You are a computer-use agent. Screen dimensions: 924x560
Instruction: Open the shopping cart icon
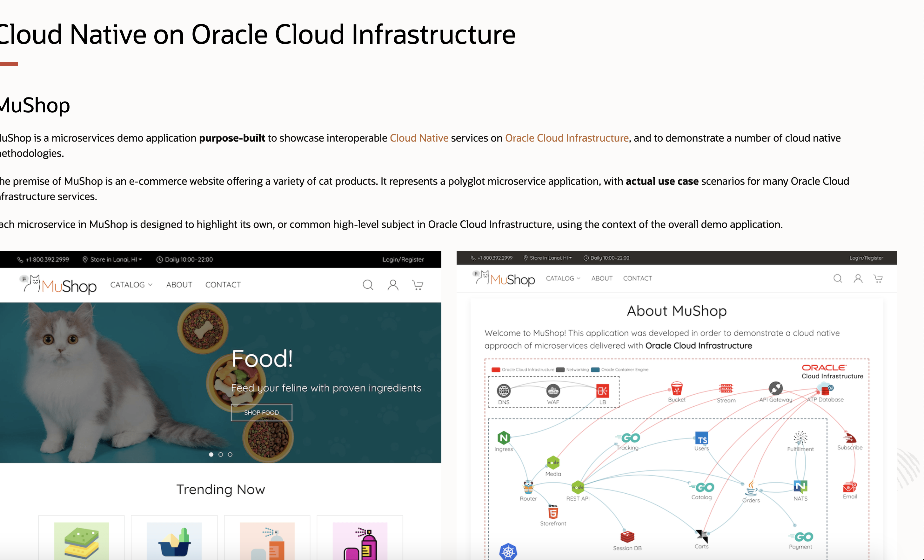click(x=417, y=285)
